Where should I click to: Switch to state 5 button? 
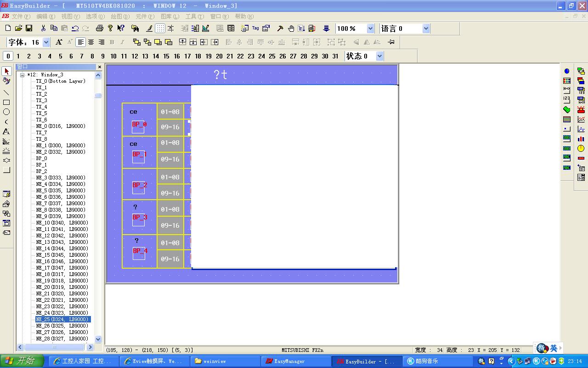61,56
